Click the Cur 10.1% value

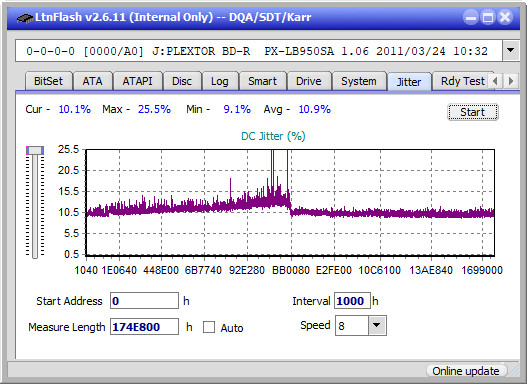coord(75,109)
